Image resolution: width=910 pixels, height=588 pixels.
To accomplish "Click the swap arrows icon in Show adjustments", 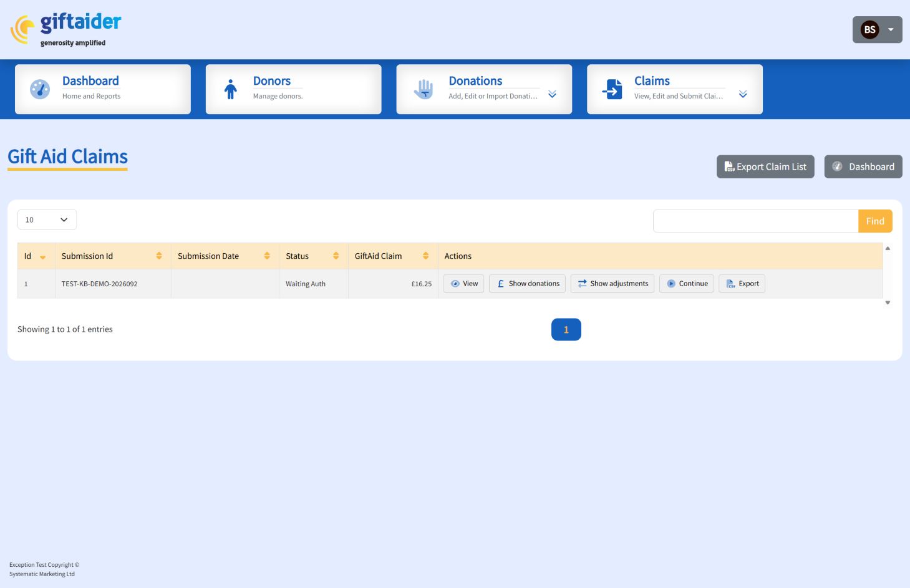I will 582,284.
